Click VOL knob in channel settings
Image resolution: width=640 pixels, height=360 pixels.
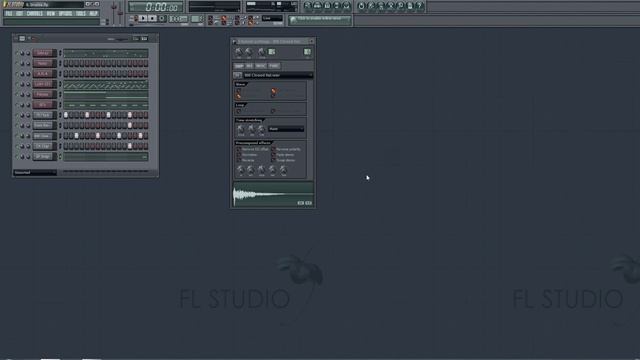pos(249,52)
